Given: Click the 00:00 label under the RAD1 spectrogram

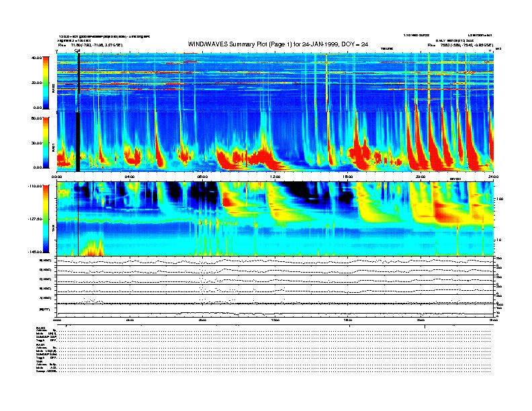Looking at the screenshot, I should 56,177.
